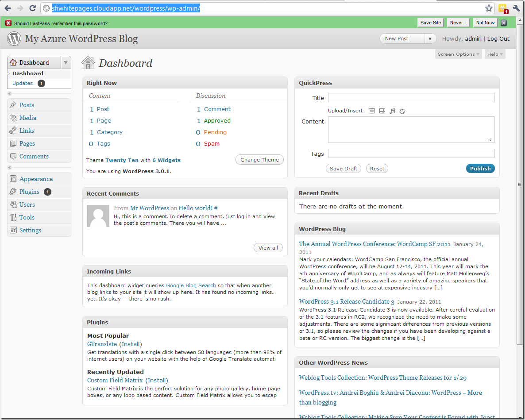Focus the QuickPress Title field

(411, 97)
